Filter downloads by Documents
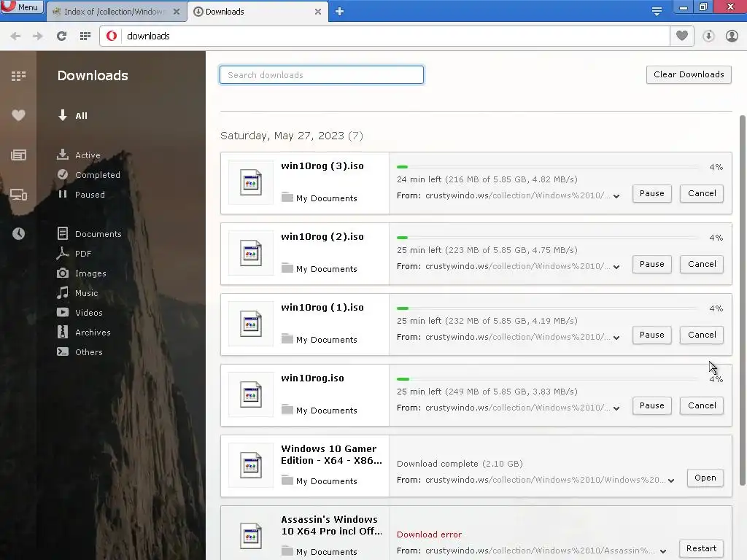The width and height of the screenshot is (747, 560). [x=89, y=234]
